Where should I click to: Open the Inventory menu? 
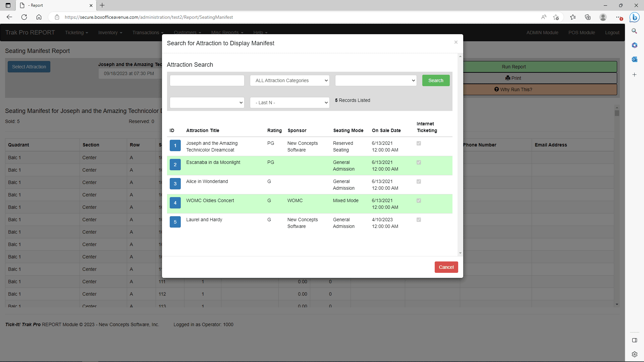(x=110, y=33)
